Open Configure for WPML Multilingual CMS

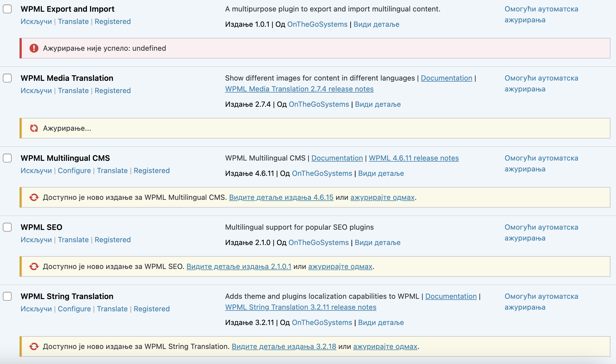pos(74,171)
